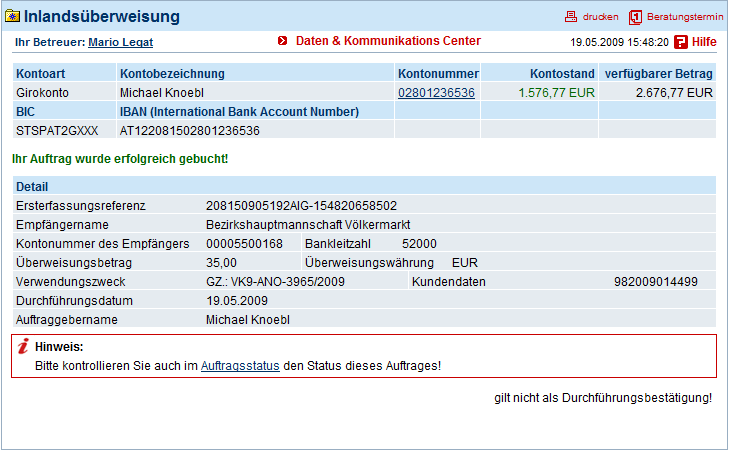Click the BIC value STSPAT2GXXX
Screen dimensions: 729x451
click(x=57, y=131)
